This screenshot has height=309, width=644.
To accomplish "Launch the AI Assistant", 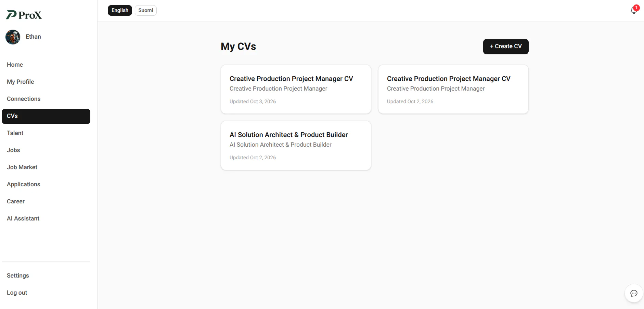I will coord(46,218).
